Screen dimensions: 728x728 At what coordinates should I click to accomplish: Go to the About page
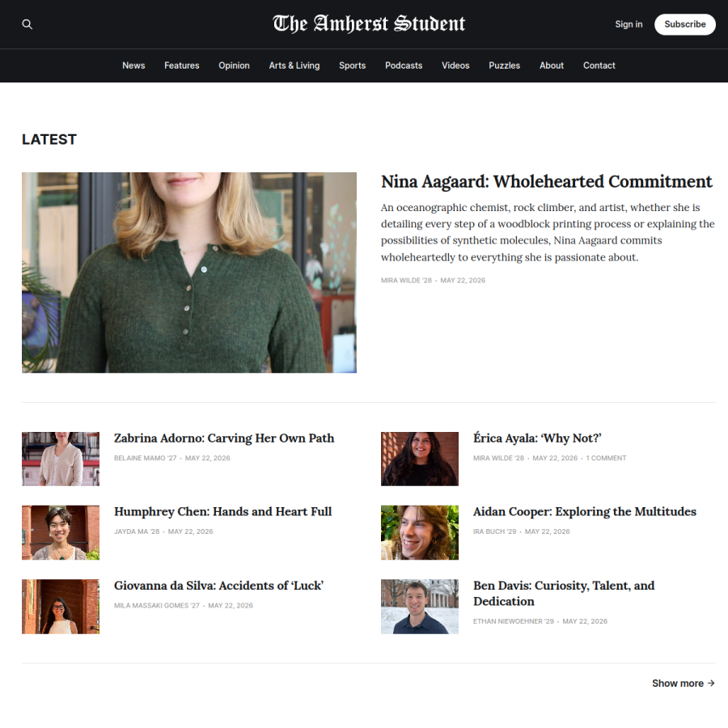[x=552, y=66]
